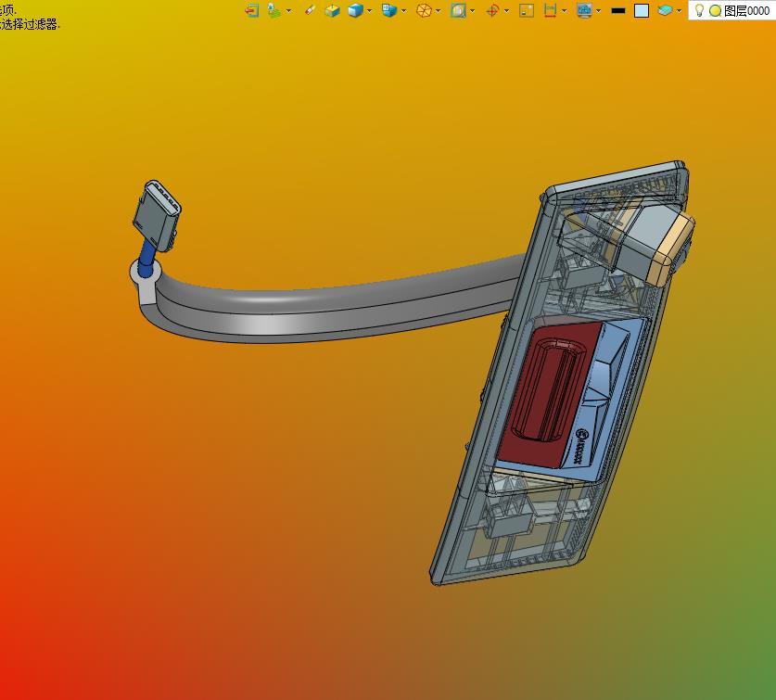Click the blue cube view orientation icon
This screenshot has height=700, width=776.
coord(389,10)
